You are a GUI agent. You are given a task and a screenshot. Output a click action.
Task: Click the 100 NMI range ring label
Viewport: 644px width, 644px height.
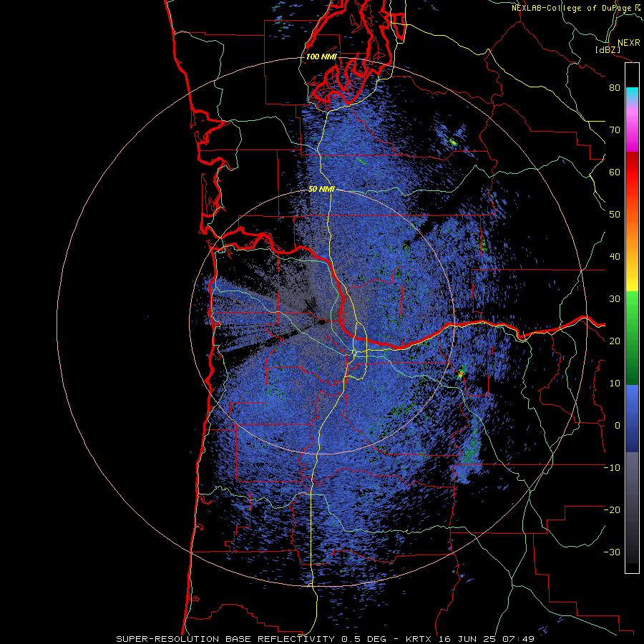pos(321,57)
